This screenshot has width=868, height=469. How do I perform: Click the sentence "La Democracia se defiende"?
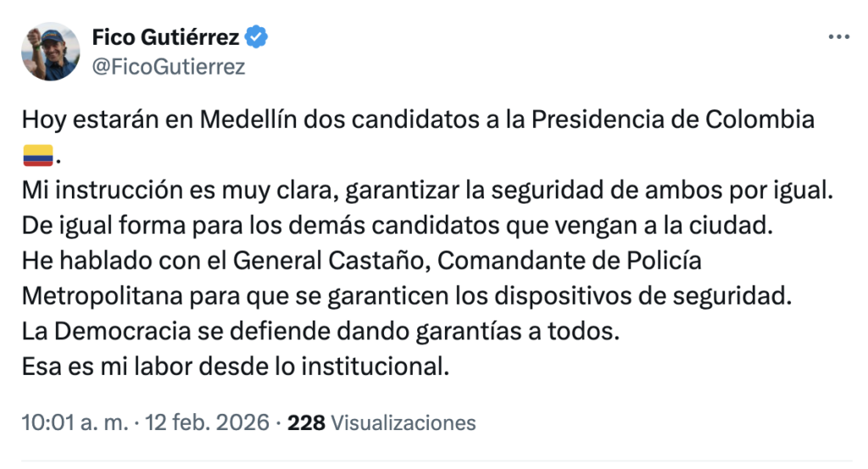pyautogui.click(x=320, y=332)
